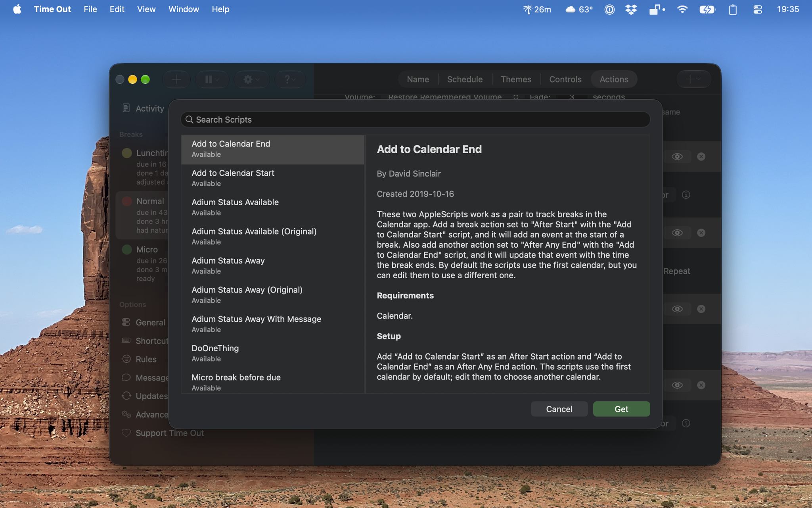Remove the first action with its X button
This screenshot has width=812, height=508.
pos(701,156)
